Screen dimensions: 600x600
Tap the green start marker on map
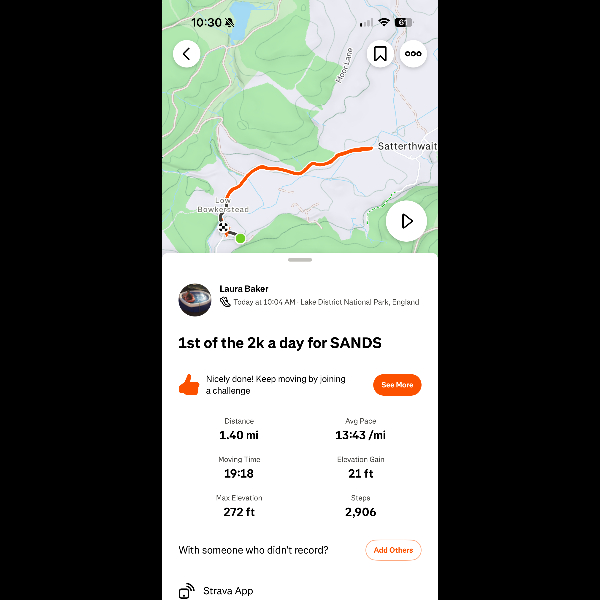tap(240, 238)
